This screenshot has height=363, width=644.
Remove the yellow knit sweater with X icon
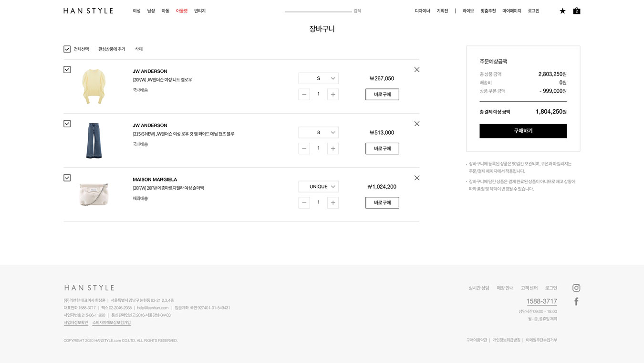coord(417,70)
